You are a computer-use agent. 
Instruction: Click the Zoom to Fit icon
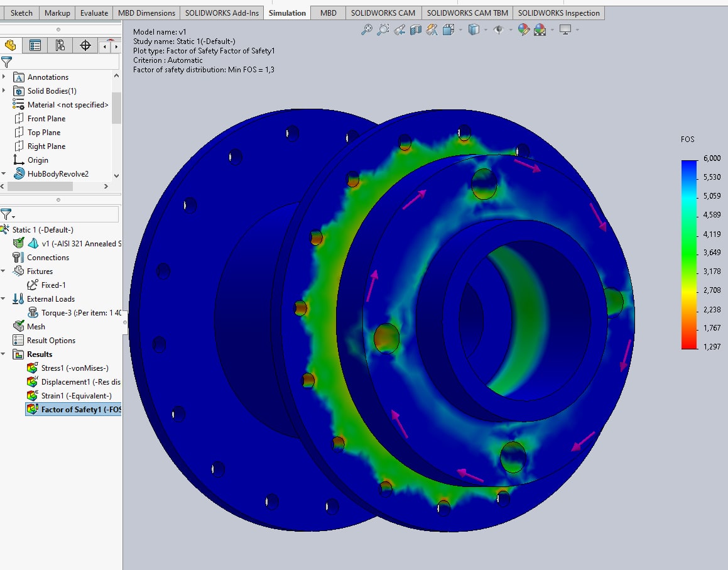[366, 30]
